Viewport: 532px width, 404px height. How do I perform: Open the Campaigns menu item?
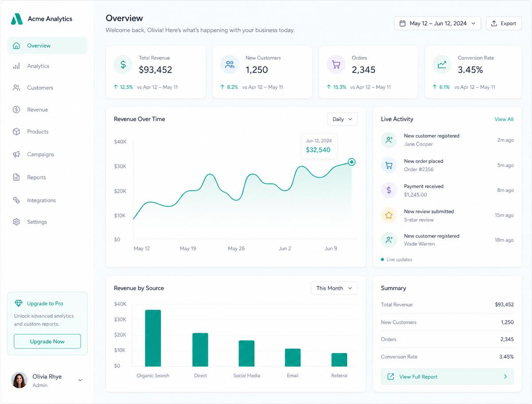click(x=47, y=154)
